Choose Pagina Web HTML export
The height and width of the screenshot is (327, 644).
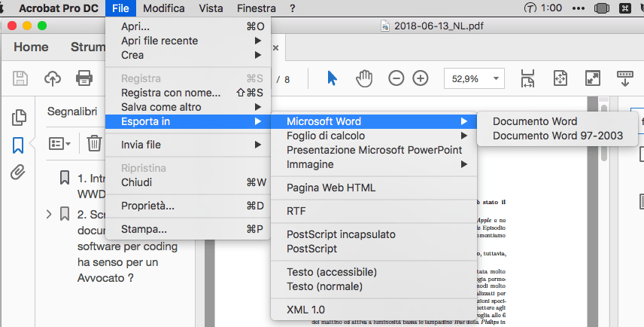coord(374,188)
